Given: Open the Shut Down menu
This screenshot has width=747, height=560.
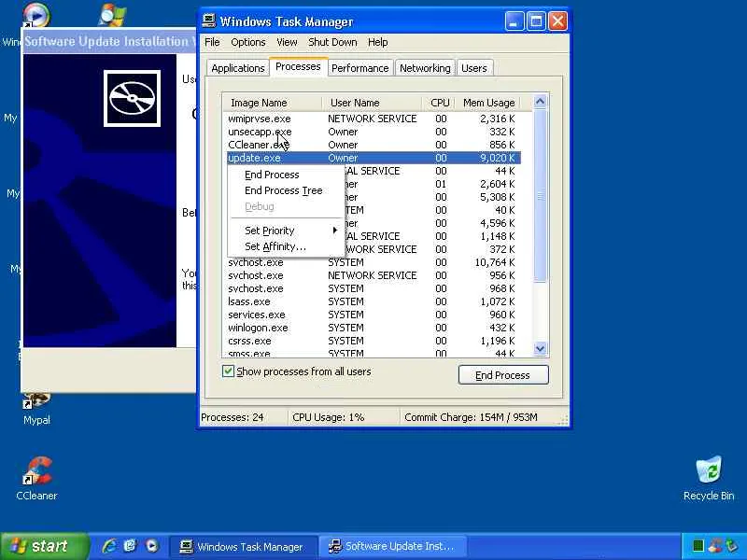Looking at the screenshot, I should 332,42.
